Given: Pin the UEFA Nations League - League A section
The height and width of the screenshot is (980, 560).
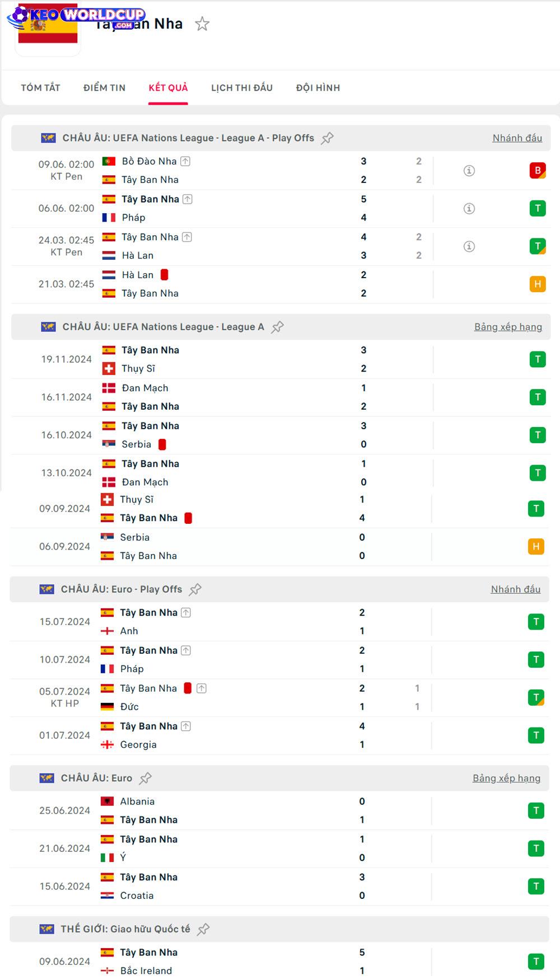Looking at the screenshot, I should [x=277, y=327].
